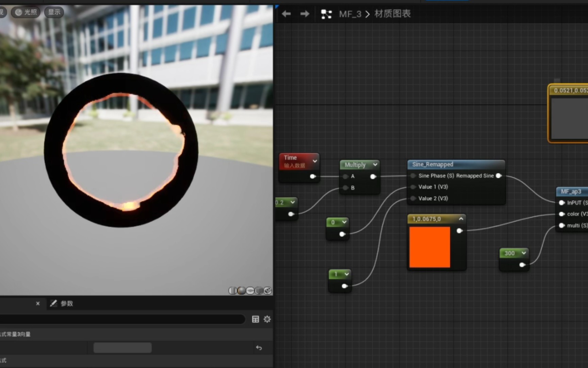This screenshot has width=588, height=368.
Task: Click the Multiply node A input pin
Action: (x=346, y=177)
